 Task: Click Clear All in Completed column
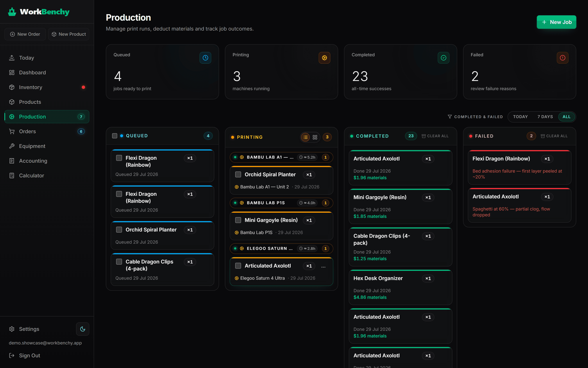[x=435, y=136]
